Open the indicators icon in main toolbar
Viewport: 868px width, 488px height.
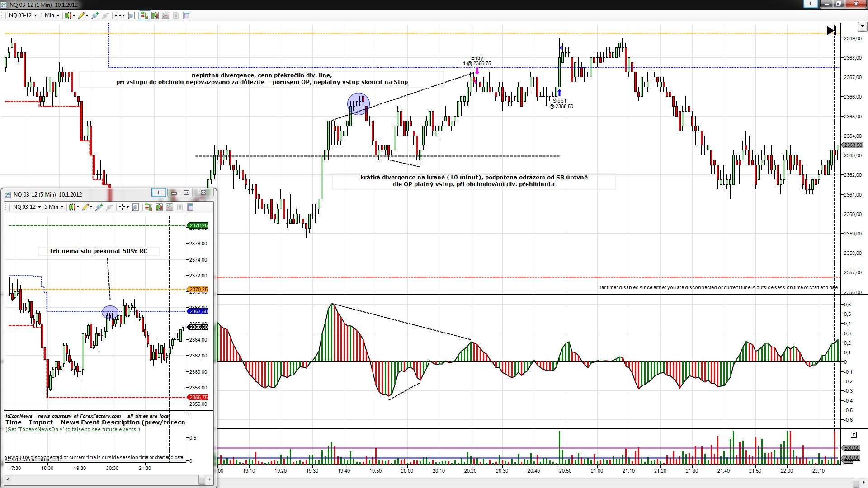coord(165,15)
